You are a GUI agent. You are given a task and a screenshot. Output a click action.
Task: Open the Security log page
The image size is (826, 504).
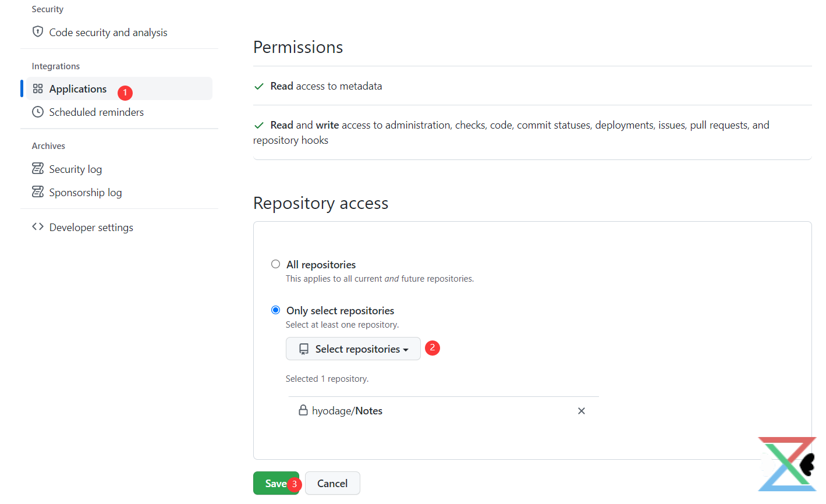(76, 169)
